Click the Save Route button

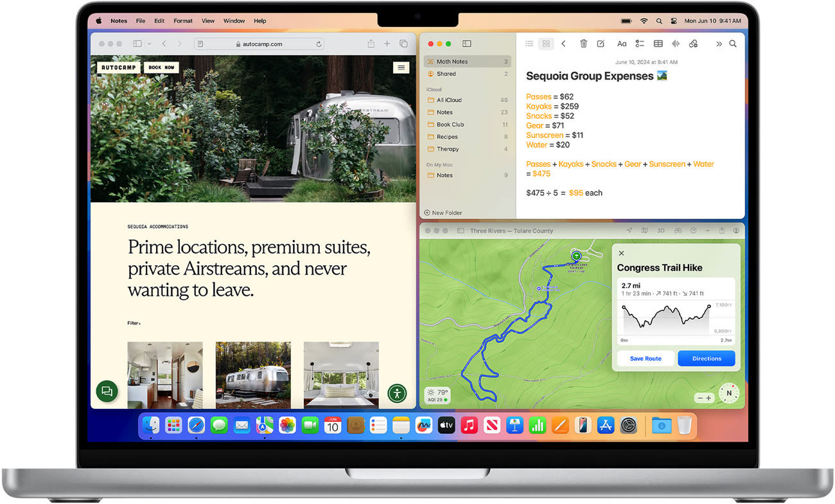pyautogui.click(x=646, y=358)
